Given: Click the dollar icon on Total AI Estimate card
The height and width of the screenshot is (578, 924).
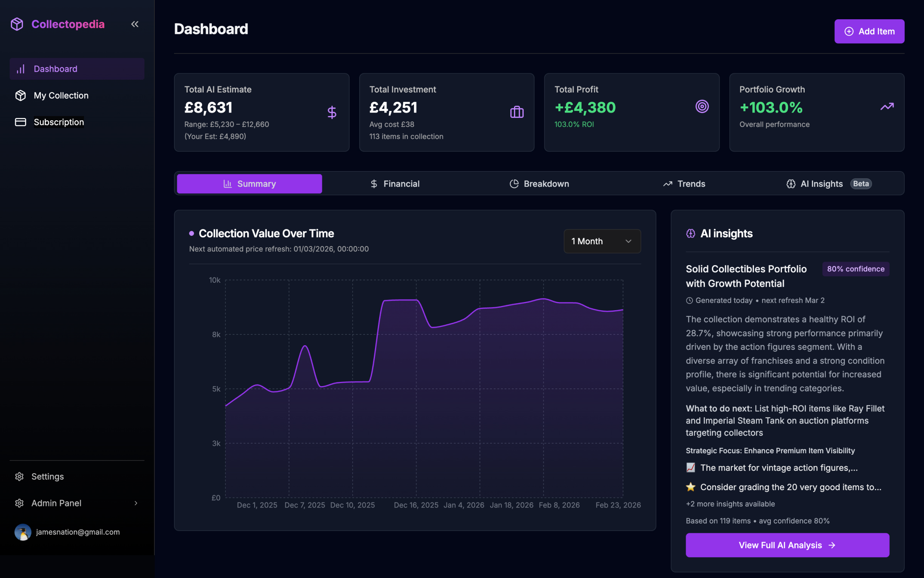Looking at the screenshot, I should [x=331, y=112].
